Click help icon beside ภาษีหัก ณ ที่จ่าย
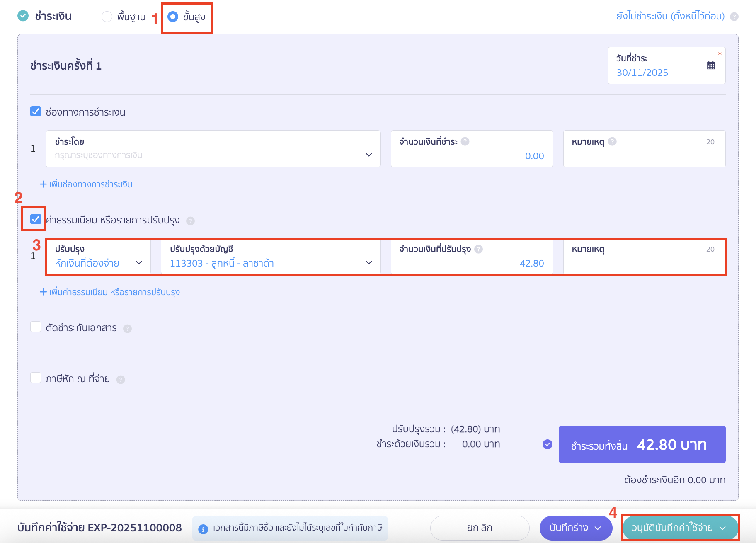Image resolution: width=756 pixels, height=543 pixels. click(x=121, y=380)
